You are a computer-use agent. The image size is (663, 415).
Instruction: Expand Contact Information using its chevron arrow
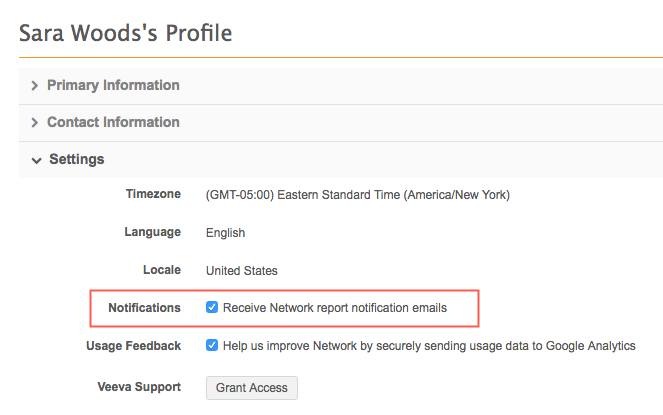pos(35,123)
